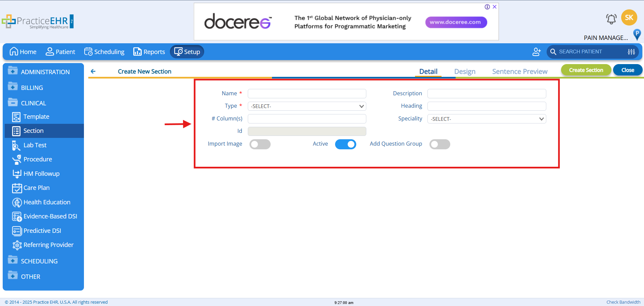
Task: Switch to the Design tab
Action: click(x=465, y=71)
